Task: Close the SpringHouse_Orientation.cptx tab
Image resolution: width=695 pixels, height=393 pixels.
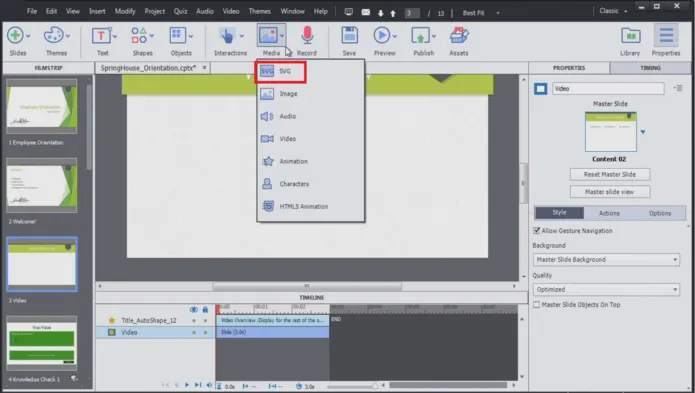Action: point(204,68)
